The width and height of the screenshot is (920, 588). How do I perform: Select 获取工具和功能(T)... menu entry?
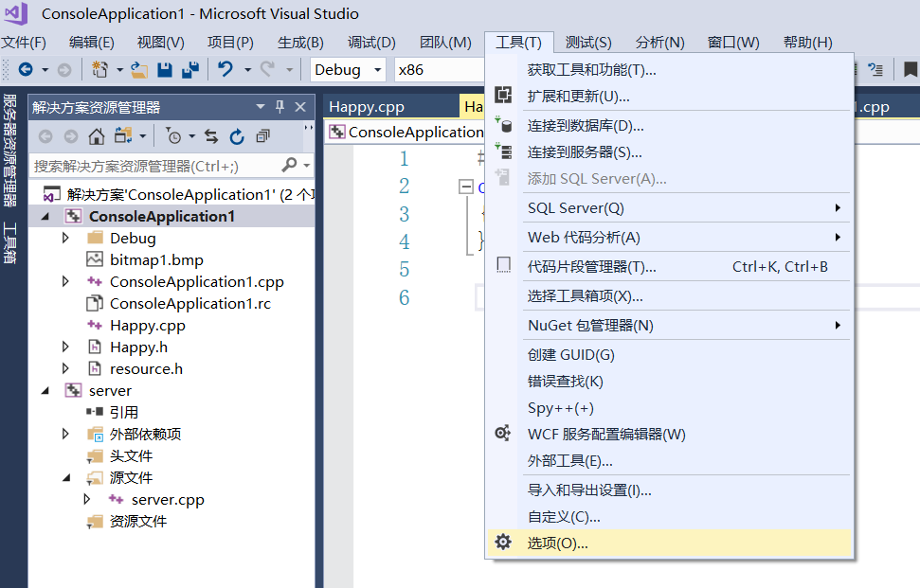click(669, 69)
